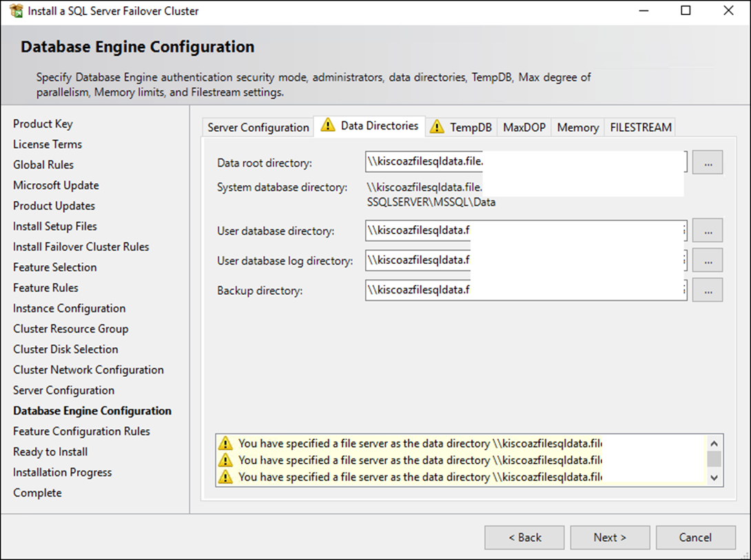Select the License Terms step
The image size is (751, 560).
(48, 144)
